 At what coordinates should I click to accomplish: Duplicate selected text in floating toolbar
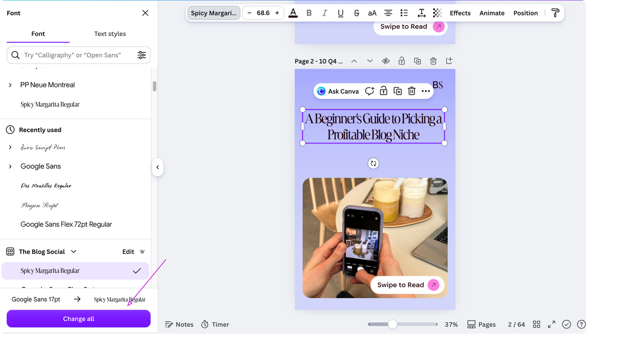(398, 91)
